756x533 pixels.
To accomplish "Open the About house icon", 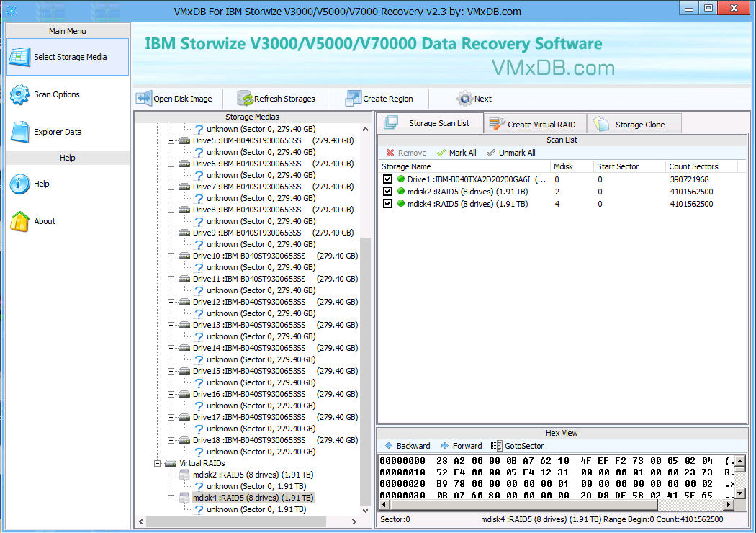I will tap(19, 221).
